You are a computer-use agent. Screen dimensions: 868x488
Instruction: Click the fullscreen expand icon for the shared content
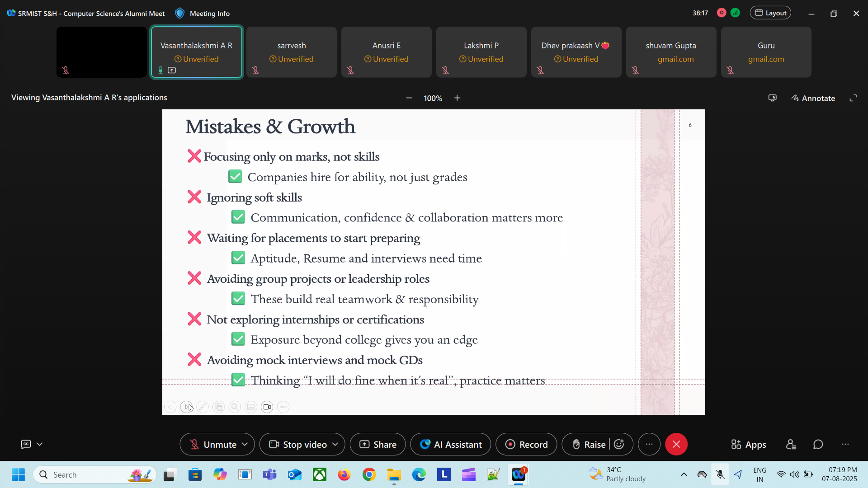(853, 98)
